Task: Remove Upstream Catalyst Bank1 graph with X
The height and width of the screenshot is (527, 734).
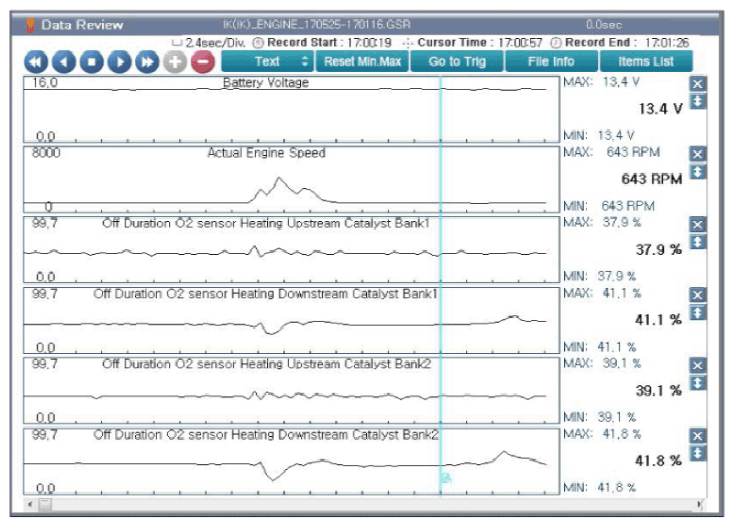Action: coord(698,225)
